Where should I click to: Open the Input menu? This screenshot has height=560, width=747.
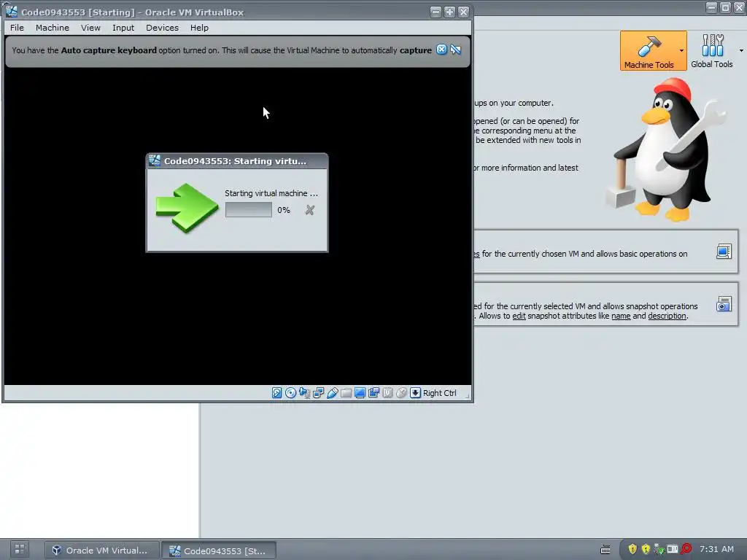123,28
